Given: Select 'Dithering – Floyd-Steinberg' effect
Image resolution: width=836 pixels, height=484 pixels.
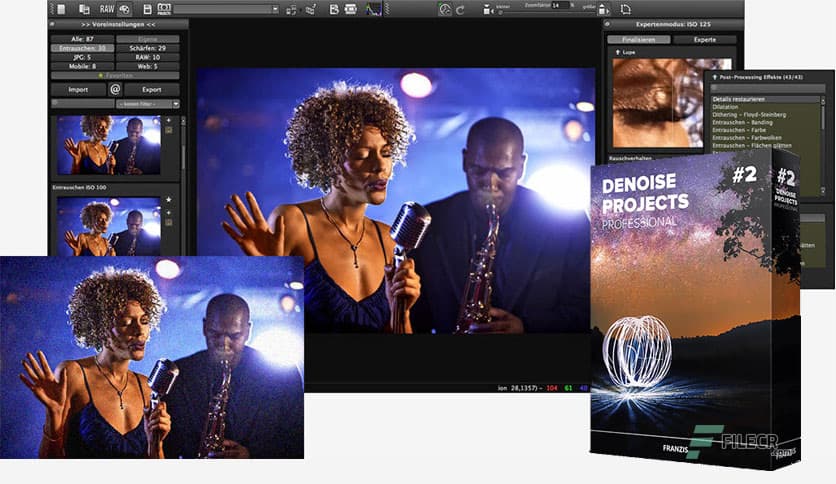Looking at the screenshot, I should pos(766,115).
